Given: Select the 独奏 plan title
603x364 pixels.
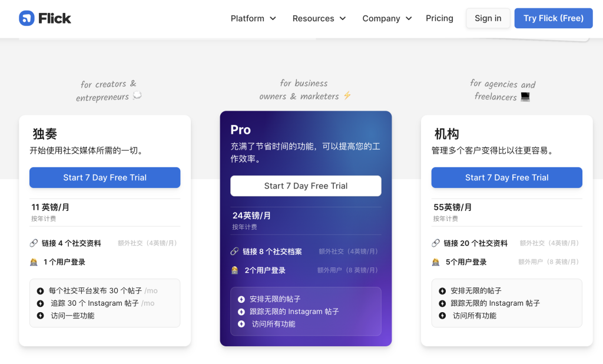Looking at the screenshot, I should coord(45,134).
